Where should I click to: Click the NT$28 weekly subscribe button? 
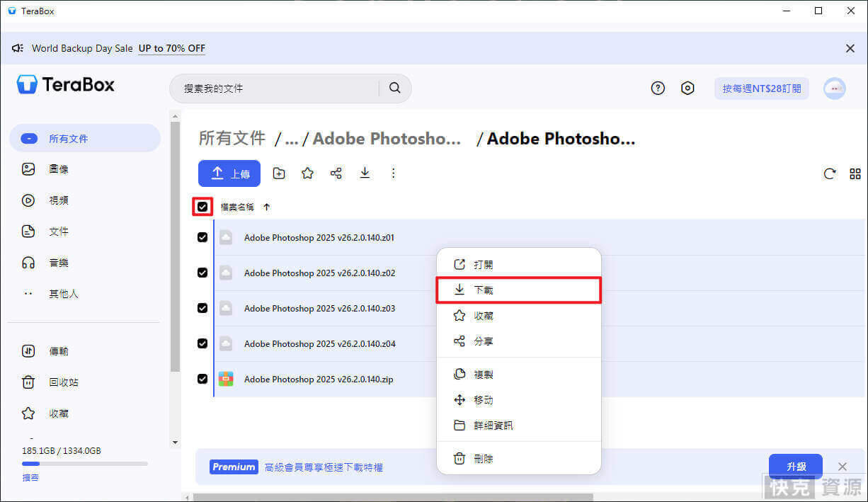point(762,89)
